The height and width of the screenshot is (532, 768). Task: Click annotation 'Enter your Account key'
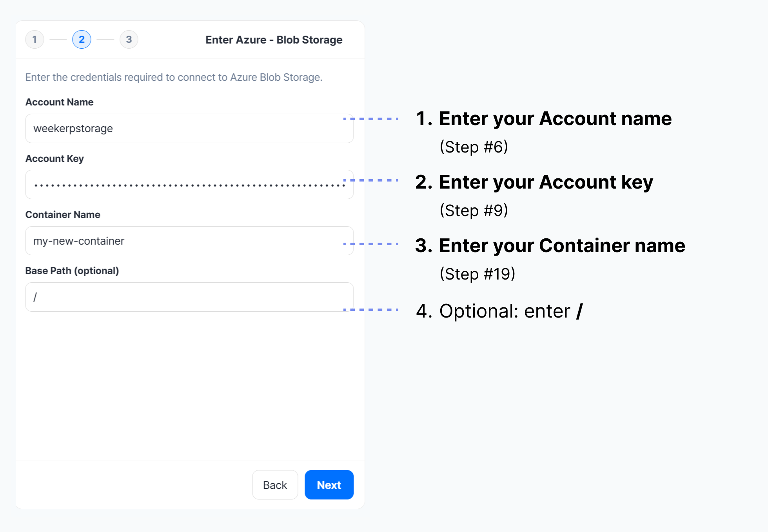[x=545, y=182]
